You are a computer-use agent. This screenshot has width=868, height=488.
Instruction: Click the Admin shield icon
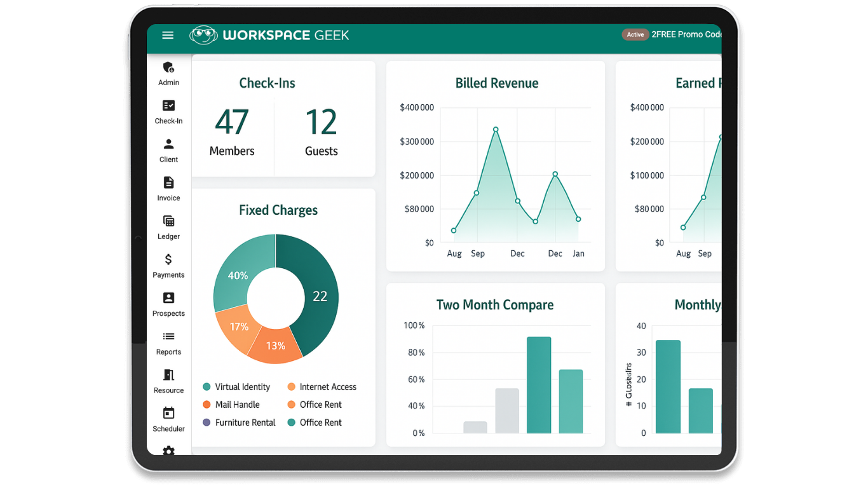click(x=168, y=67)
